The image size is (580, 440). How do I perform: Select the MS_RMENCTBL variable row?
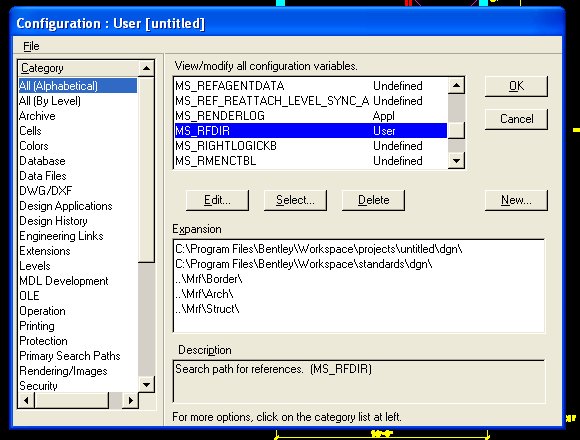(311, 161)
